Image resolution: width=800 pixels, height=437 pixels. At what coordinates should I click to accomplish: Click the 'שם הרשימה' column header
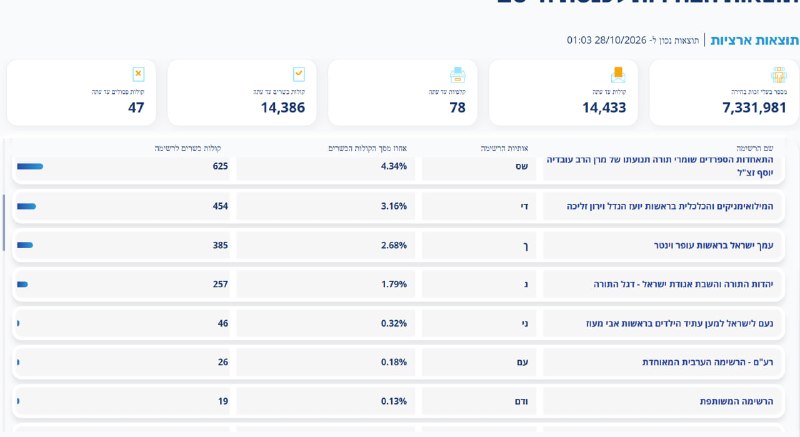tap(755, 148)
